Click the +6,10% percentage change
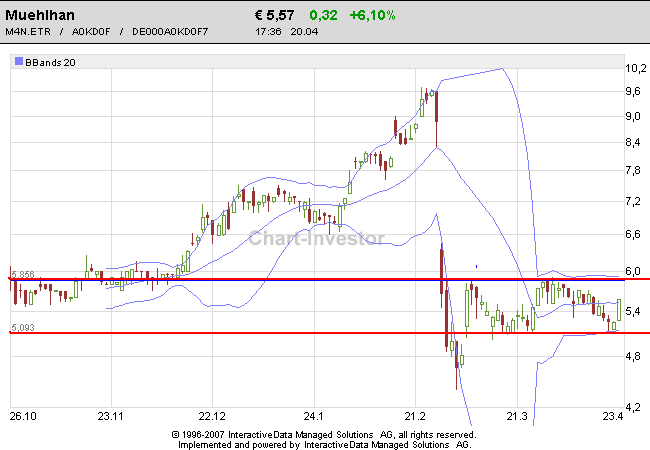The width and height of the screenshot is (650, 450). [x=370, y=15]
